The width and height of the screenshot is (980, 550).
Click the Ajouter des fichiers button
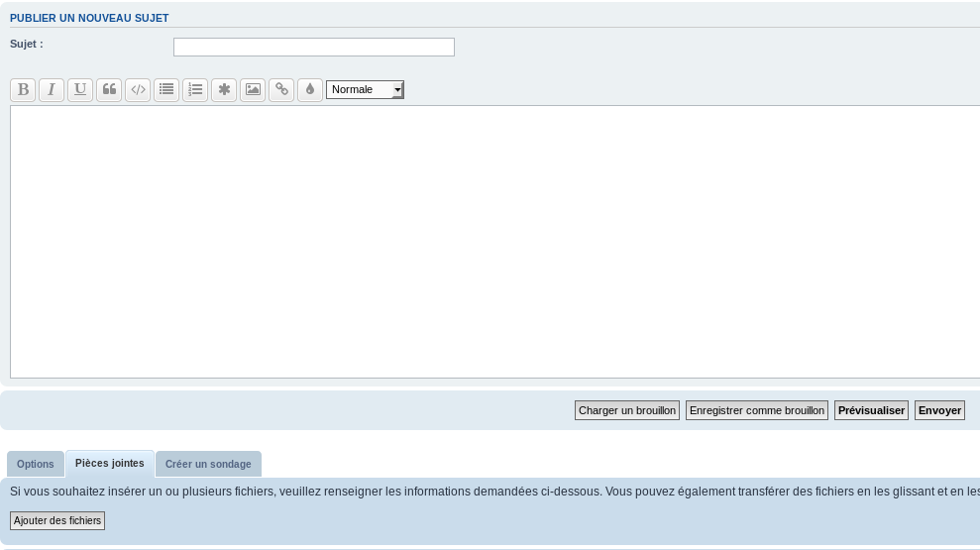(57, 520)
